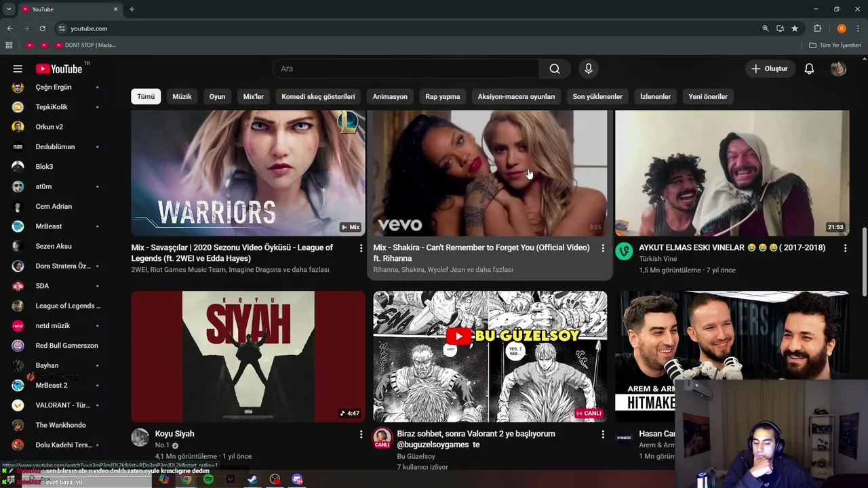Click AYKUT ELMAS ESKI VINELAR title
Screen dimensions: 868x488
[732, 247]
